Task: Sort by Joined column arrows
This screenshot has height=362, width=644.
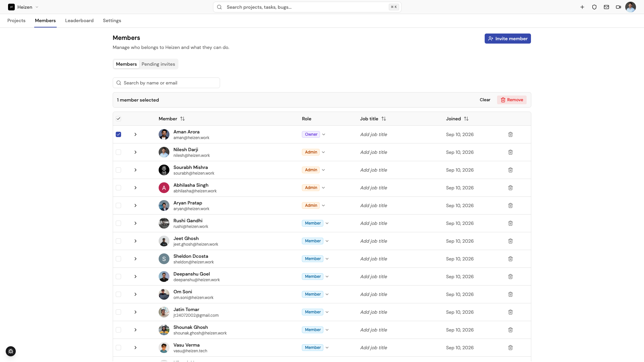Action: (x=466, y=119)
